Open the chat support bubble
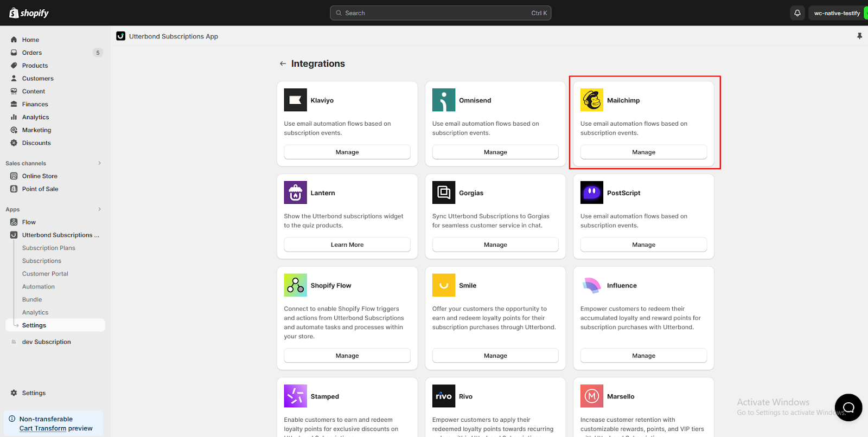The width and height of the screenshot is (868, 437). click(x=848, y=408)
